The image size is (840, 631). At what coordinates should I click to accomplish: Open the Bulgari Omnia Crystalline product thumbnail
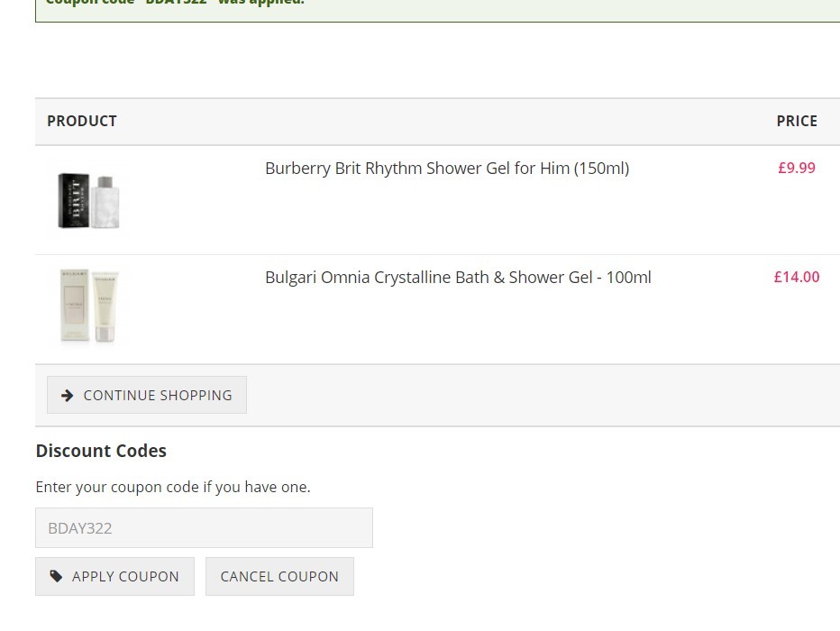[89, 306]
